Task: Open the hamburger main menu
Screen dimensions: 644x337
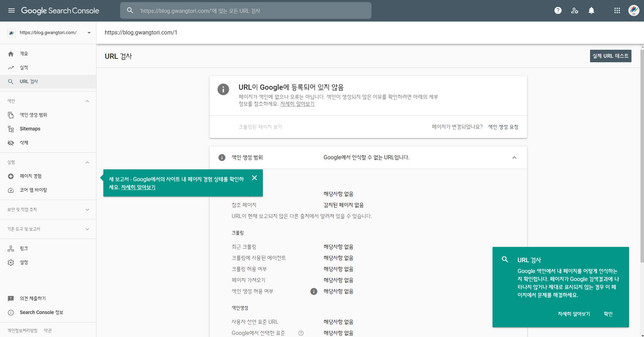Action: [x=11, y=10]
